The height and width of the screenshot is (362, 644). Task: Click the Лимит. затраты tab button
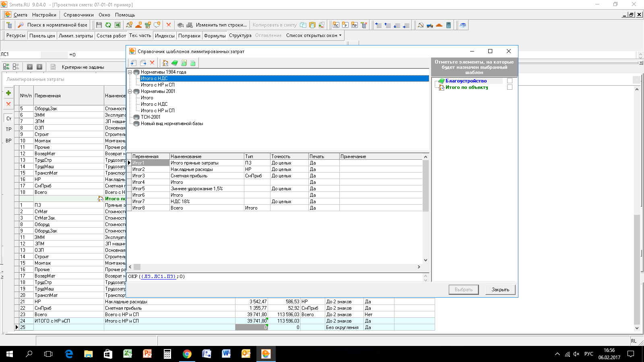pos(76,35)
